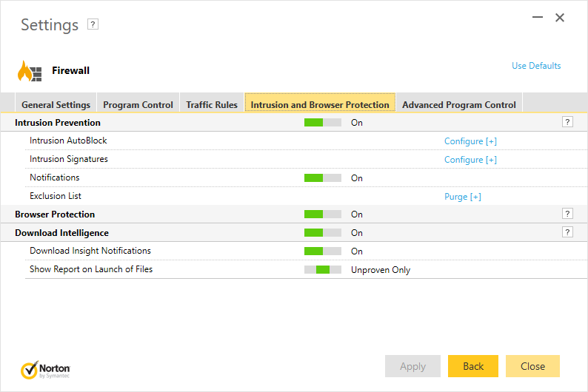Expand Configure [+] for Intrusion AutoBlock
The image size is (588, 392).
tap(470, 141)
